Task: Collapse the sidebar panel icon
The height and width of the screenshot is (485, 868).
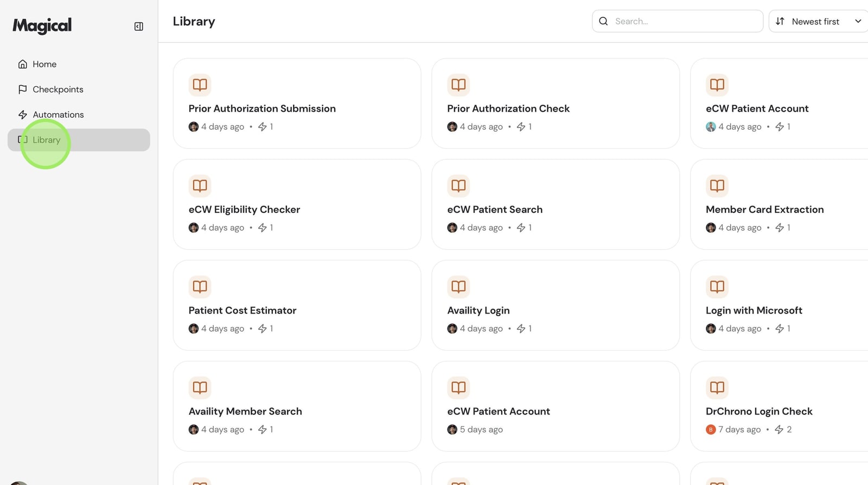Action: (x=139, y=27)
